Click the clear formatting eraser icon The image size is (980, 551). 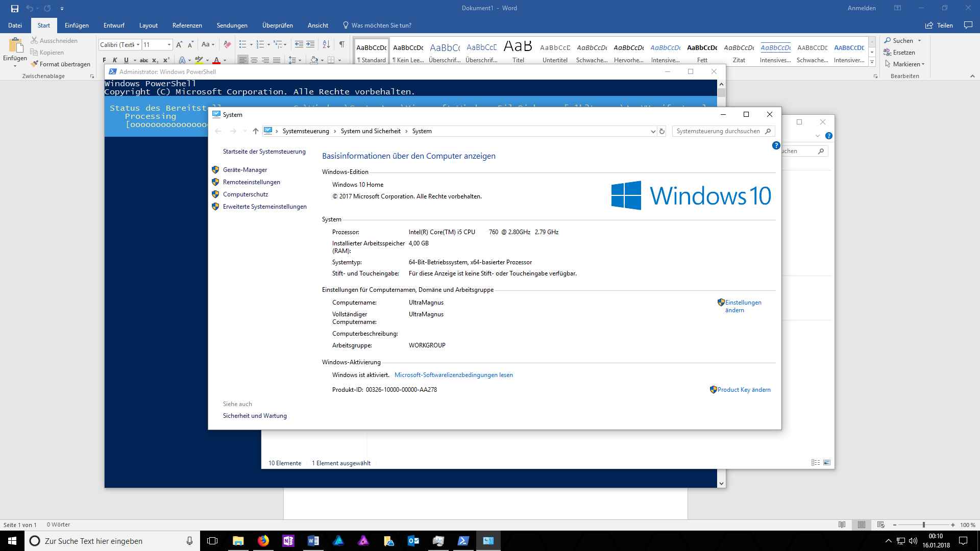tap(227, 44)
